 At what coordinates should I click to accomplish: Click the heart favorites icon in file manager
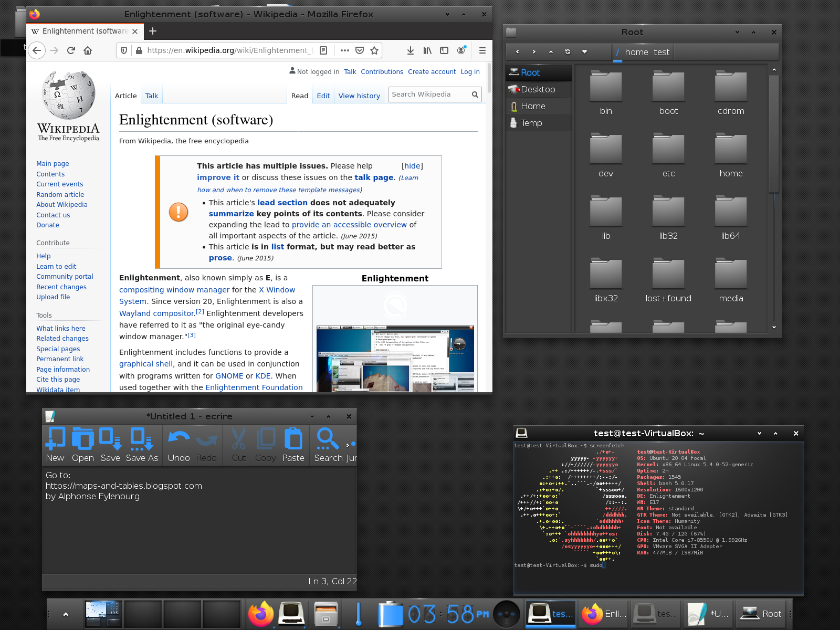tap(584, 52)
